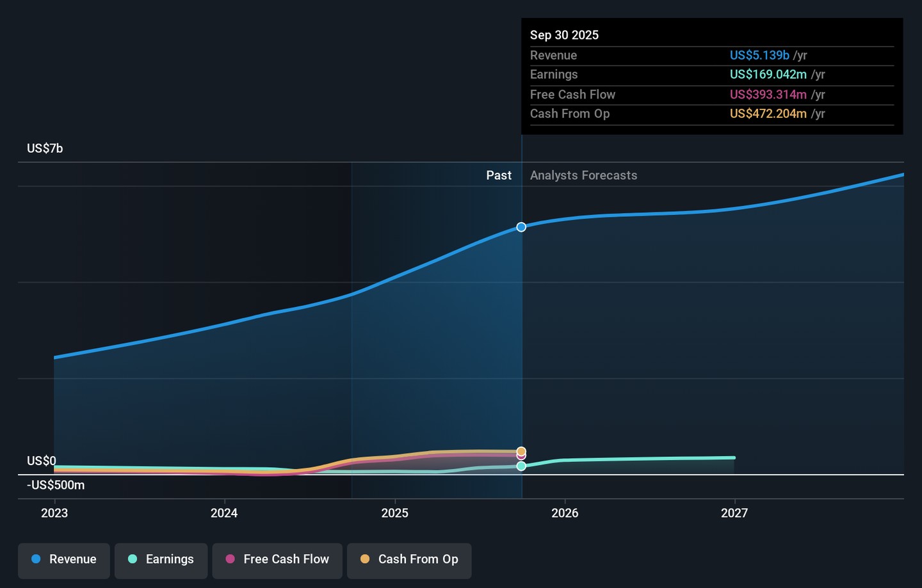Click the Past section label
The image size is (922, 588).
498,175
